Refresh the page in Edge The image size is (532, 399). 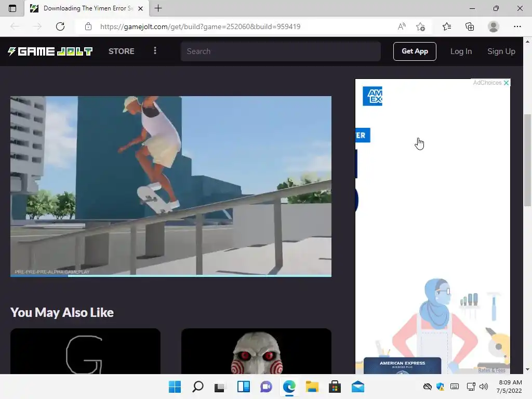[x=60, y=26]
